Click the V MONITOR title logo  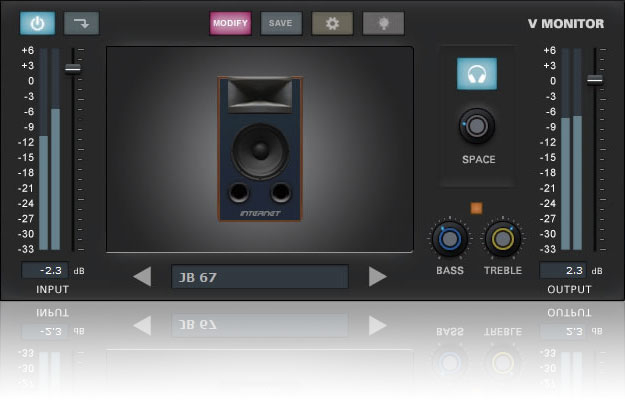click(x=566, y=24)
